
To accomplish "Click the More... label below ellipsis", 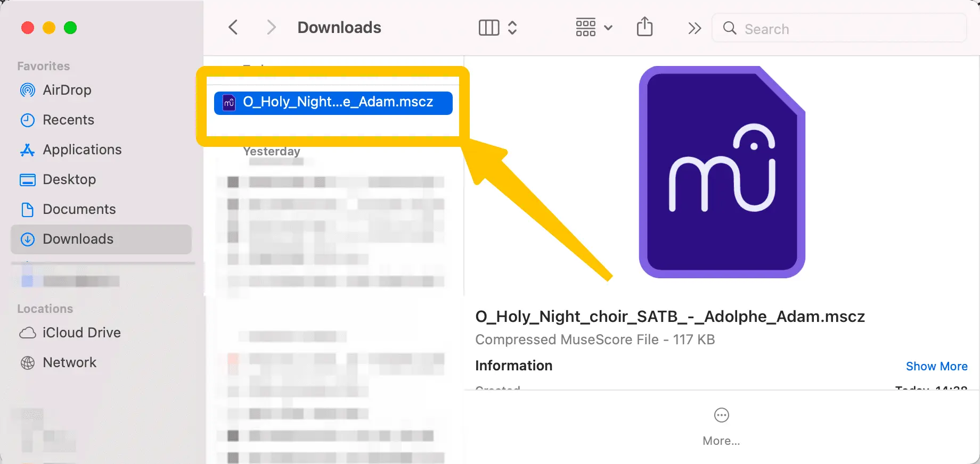I will point(721,441).
